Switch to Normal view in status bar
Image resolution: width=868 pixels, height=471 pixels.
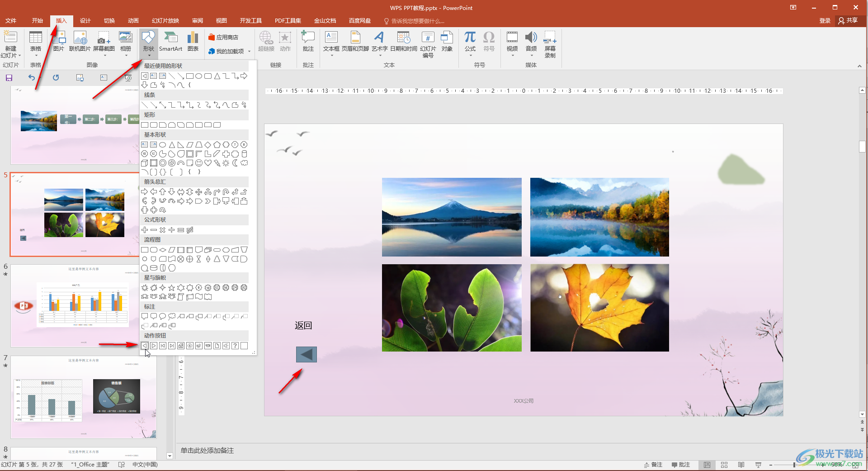(707, 465)
